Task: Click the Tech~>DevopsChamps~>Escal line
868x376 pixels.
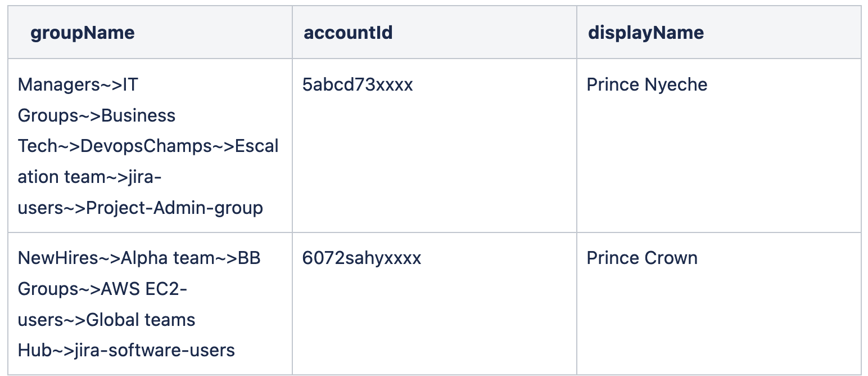Action: pos(148,146)
